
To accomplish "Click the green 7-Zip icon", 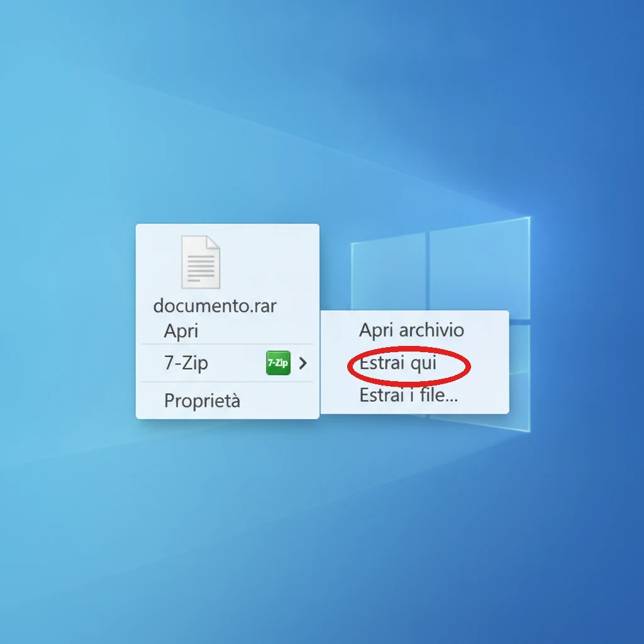I will [278, 363].
